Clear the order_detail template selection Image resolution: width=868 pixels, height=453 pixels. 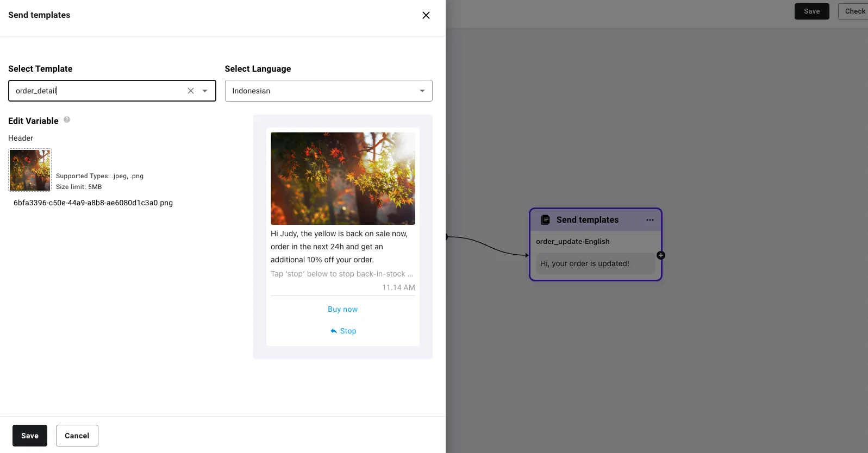pos(191,91)
